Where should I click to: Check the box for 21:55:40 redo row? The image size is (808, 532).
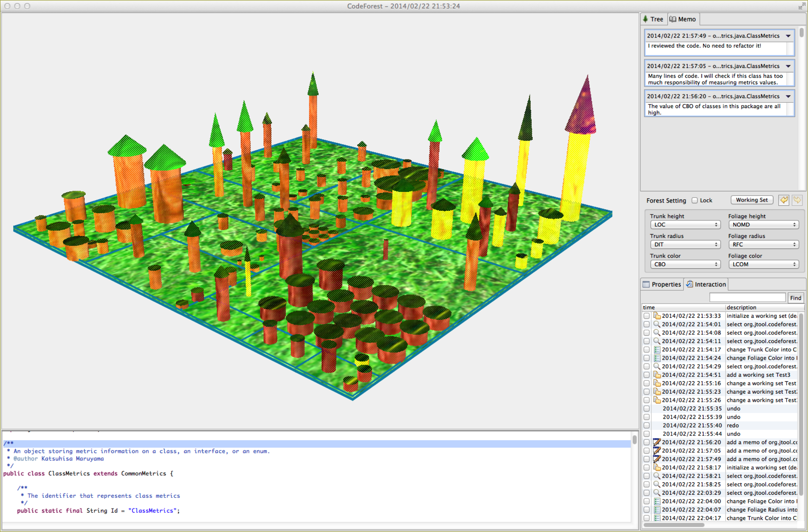(646, 425)
